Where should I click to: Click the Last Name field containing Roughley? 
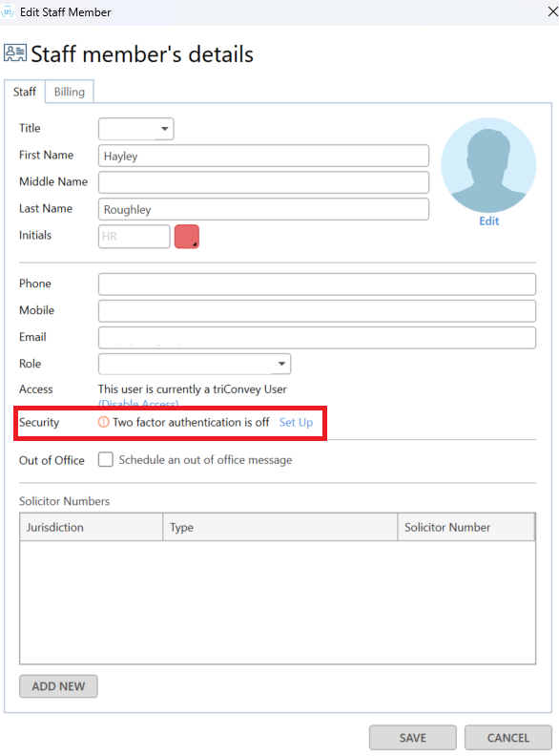(x=263, y=209)
